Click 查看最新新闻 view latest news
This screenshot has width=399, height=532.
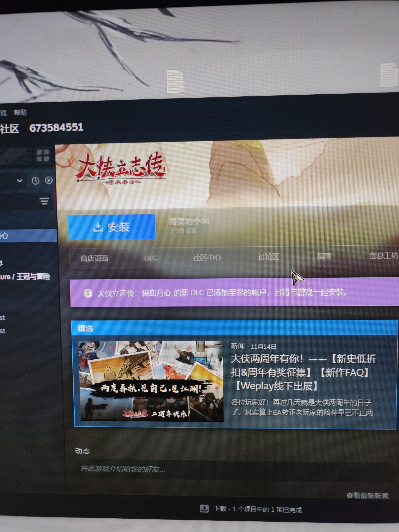point(367,495)
